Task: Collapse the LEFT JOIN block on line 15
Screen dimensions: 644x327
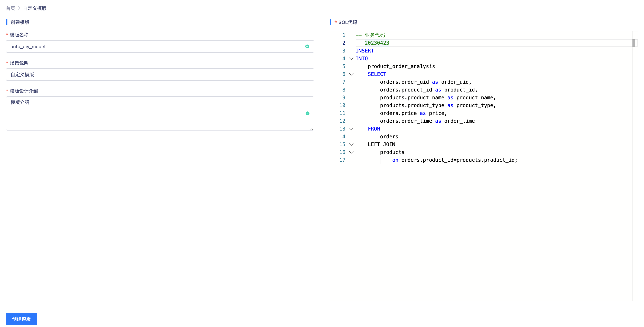Action: (x=351, y=145)
